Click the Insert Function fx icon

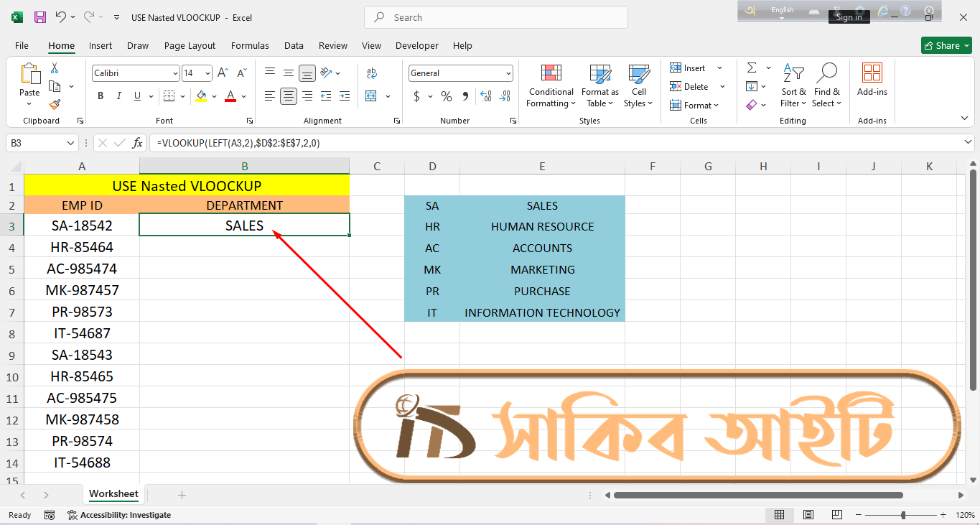tap(138, 143)
